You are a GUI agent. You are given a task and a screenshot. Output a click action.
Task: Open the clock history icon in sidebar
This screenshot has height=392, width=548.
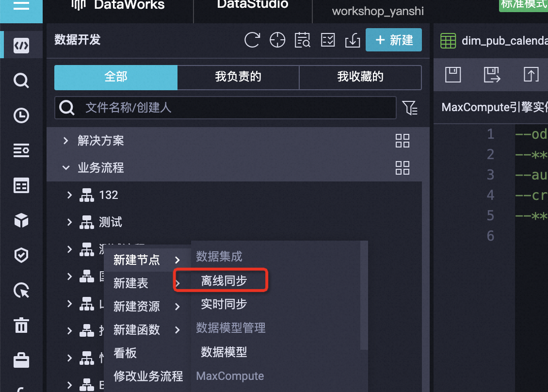click(21, 115)
